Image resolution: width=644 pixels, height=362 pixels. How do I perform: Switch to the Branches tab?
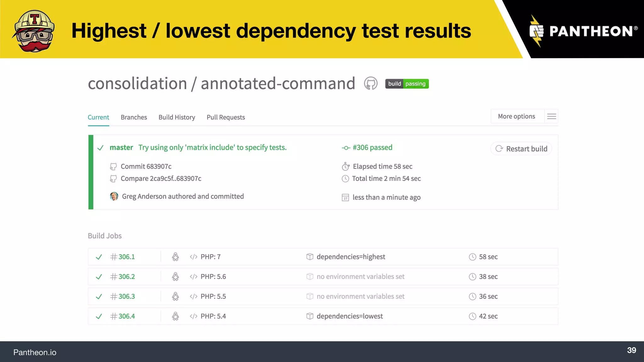pos(134,117)
